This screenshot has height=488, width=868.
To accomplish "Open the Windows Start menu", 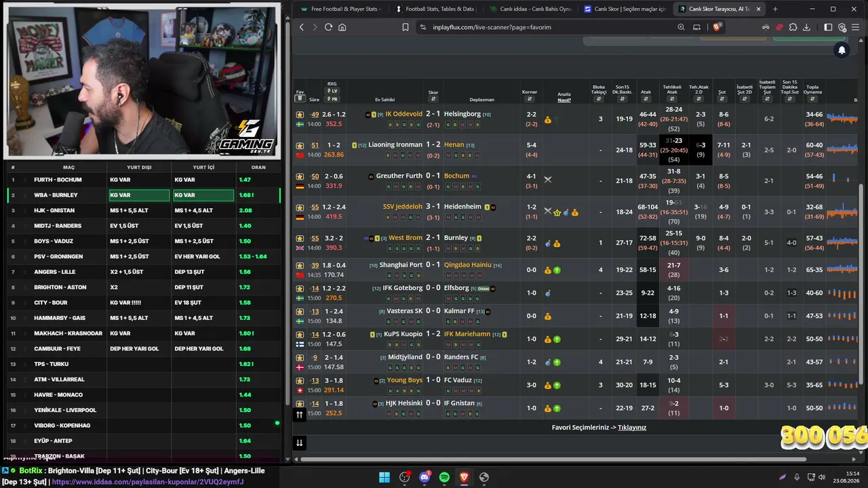I will (x=384, y=477).
